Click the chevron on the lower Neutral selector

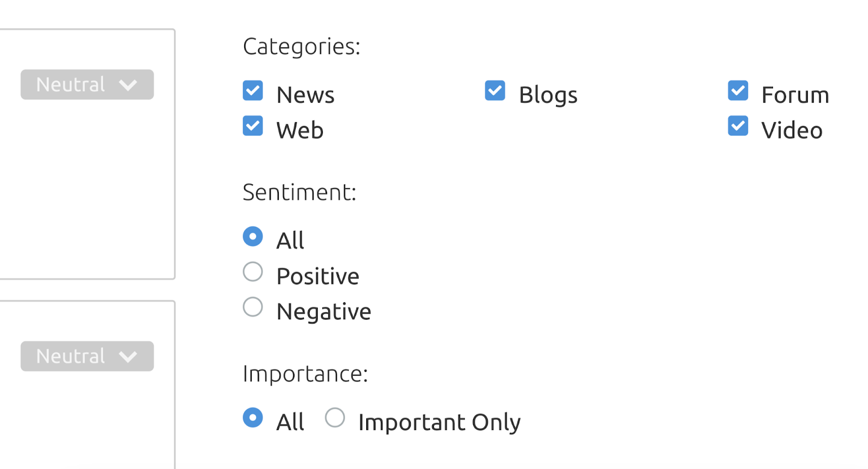128,357
